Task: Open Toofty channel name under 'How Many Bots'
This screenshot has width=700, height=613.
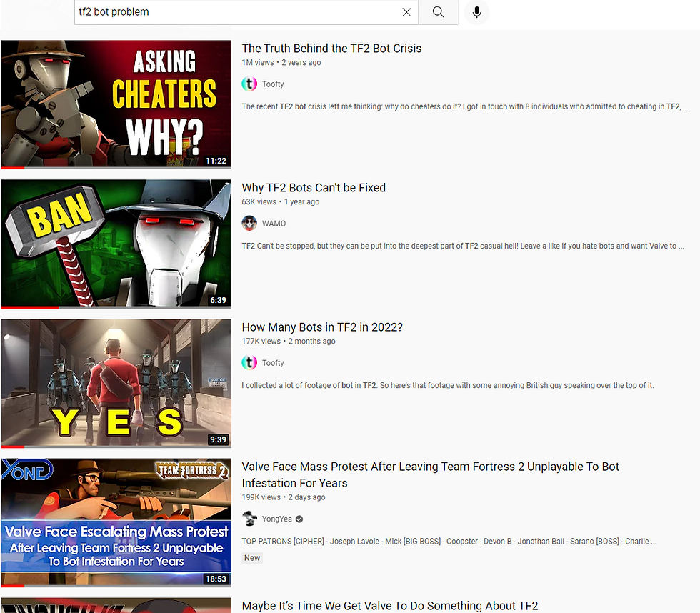Action: tap(273, 362)
